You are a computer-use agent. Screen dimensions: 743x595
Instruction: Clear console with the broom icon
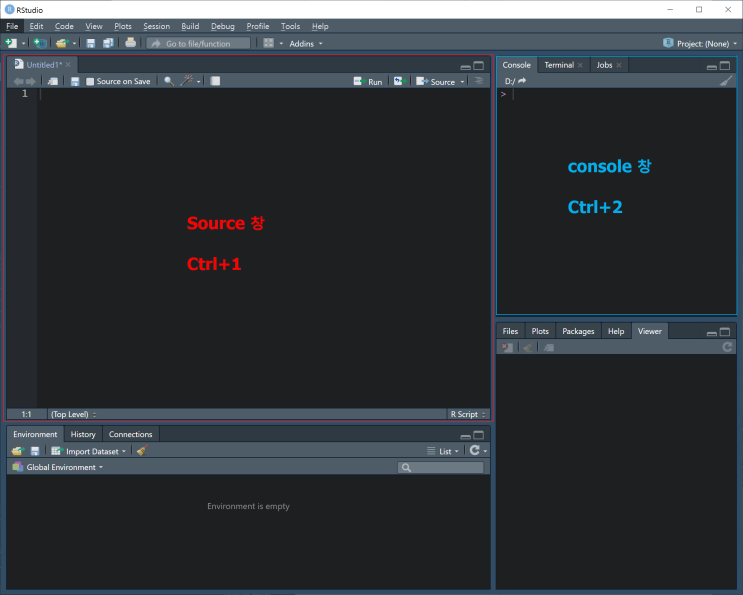click(725, 81)
